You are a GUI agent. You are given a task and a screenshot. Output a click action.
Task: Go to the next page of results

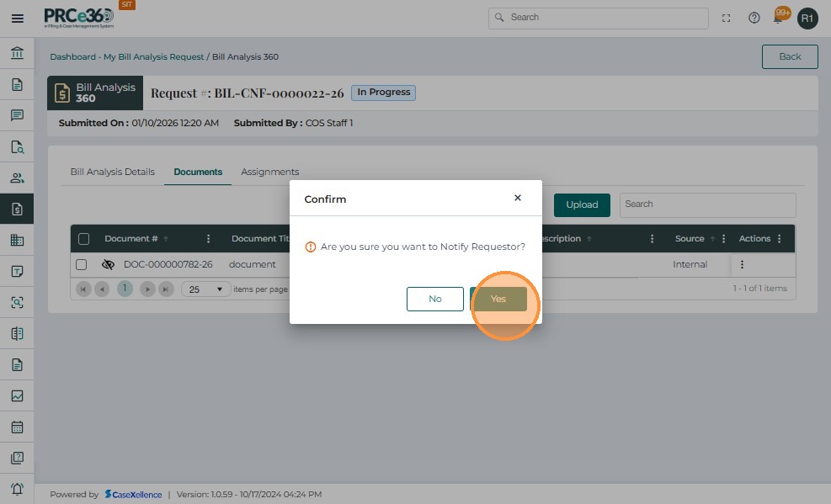(x=147, y=289)
